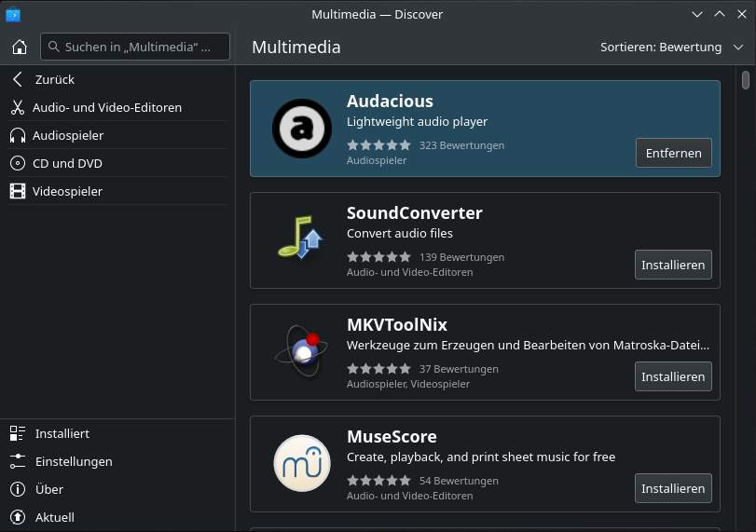The height and width of the screenshot is (532, 756).
Task: Click the MKVToolNix star rating
Action: pyautogui.click(x=378, y=369)
